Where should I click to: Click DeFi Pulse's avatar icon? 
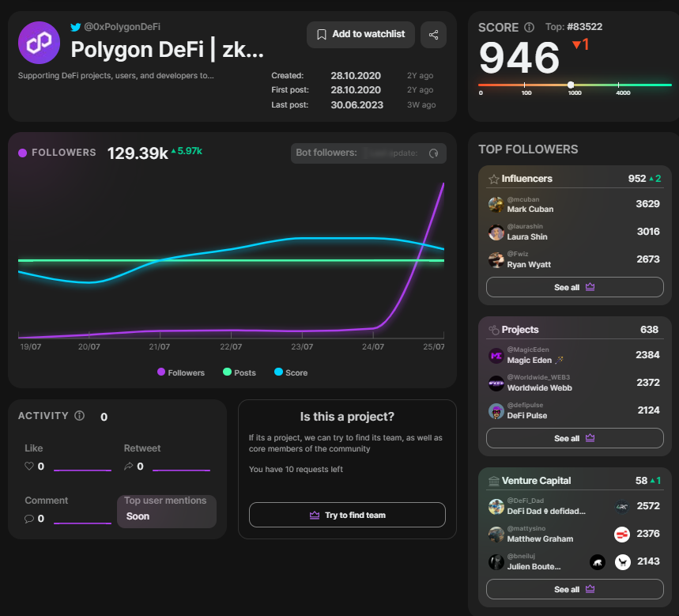click(496, 411)
